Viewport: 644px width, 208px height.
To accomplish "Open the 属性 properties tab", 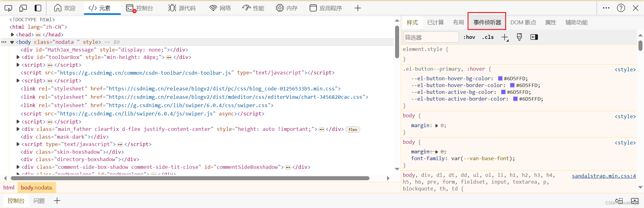I will pos(551,23).
